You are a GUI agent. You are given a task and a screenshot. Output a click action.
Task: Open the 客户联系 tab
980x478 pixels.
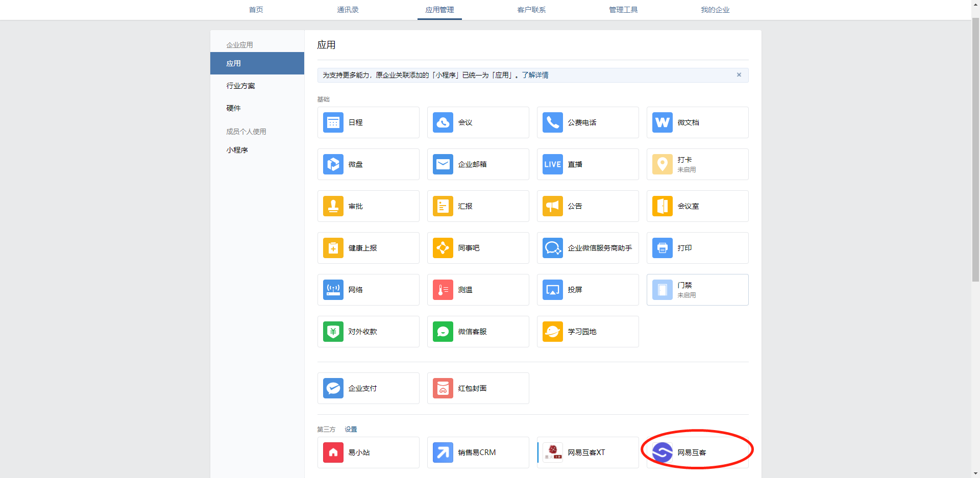(531, 10)
